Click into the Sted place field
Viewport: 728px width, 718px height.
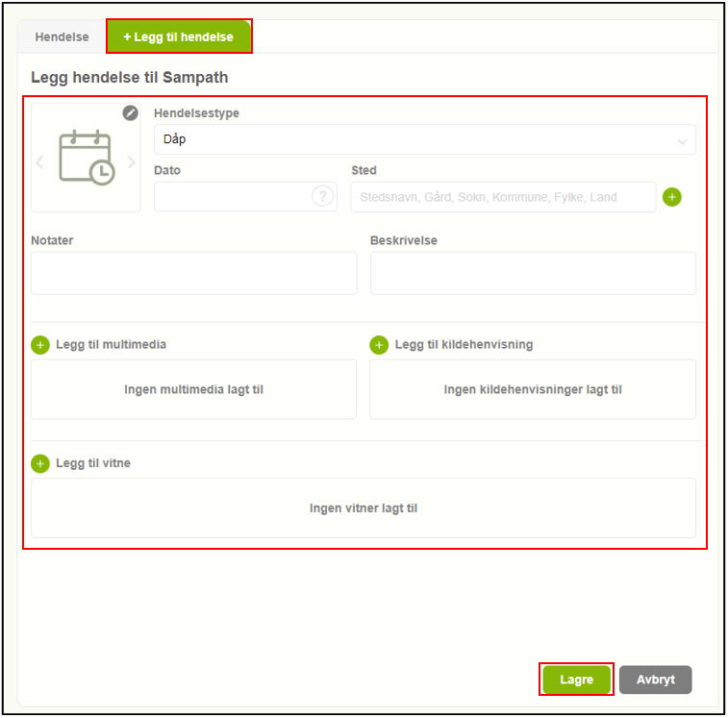click(502, 197)
